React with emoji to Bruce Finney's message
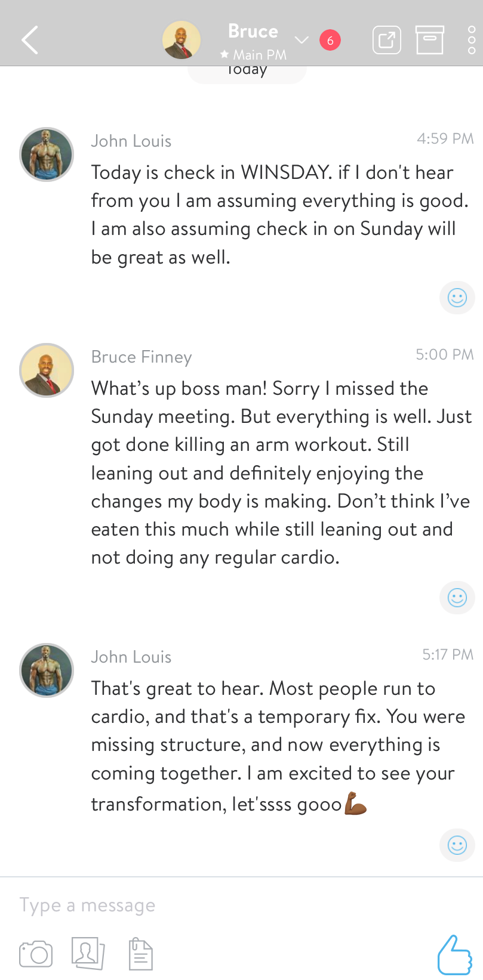The image size is (483, 980). (x=457, y=597)
